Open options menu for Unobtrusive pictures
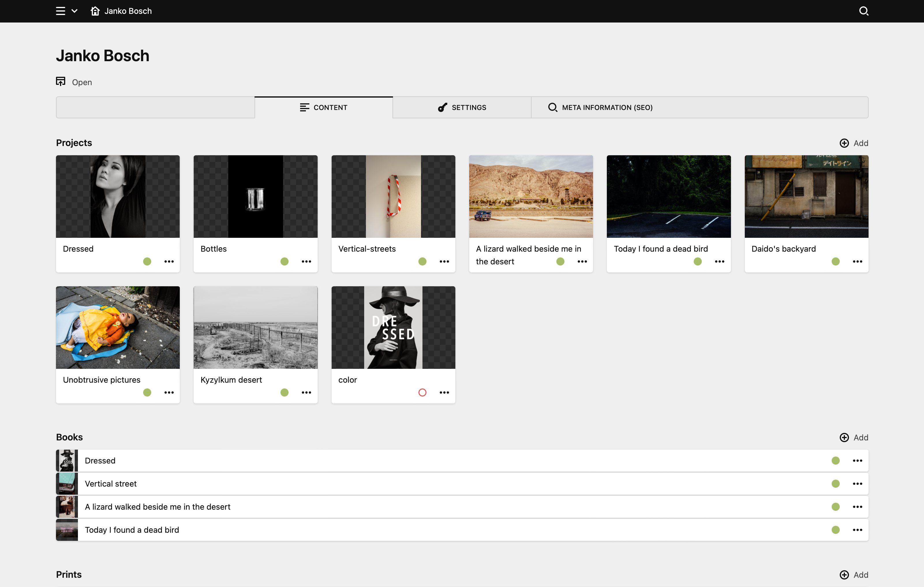The width and height of the screenshot is (924, 587). [169, 392]
